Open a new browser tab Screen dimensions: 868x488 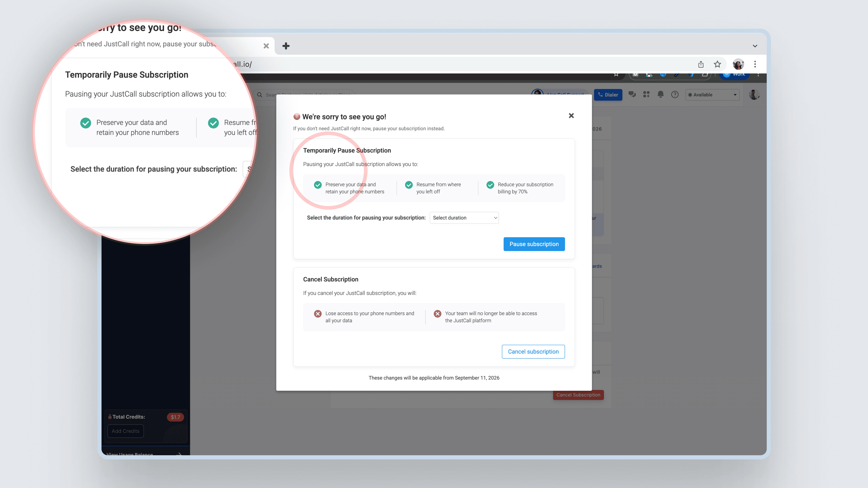tap(286, 46)
